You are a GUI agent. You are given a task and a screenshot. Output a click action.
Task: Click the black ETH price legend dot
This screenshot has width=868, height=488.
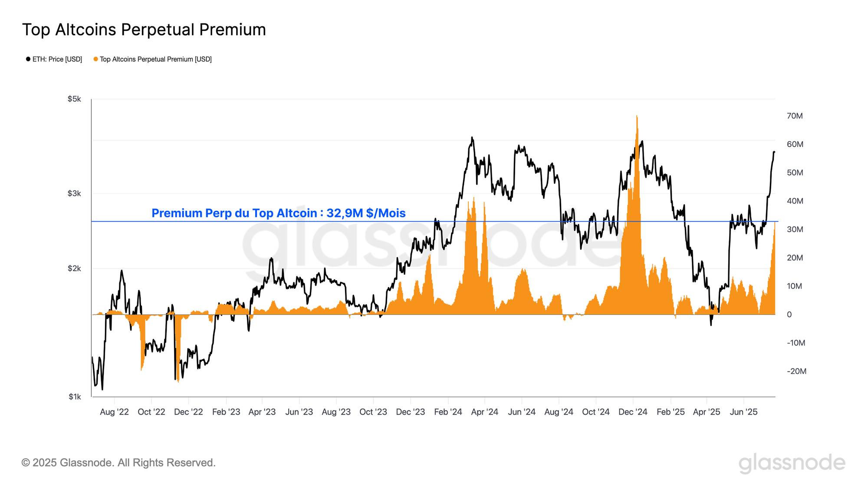(28, 59)
